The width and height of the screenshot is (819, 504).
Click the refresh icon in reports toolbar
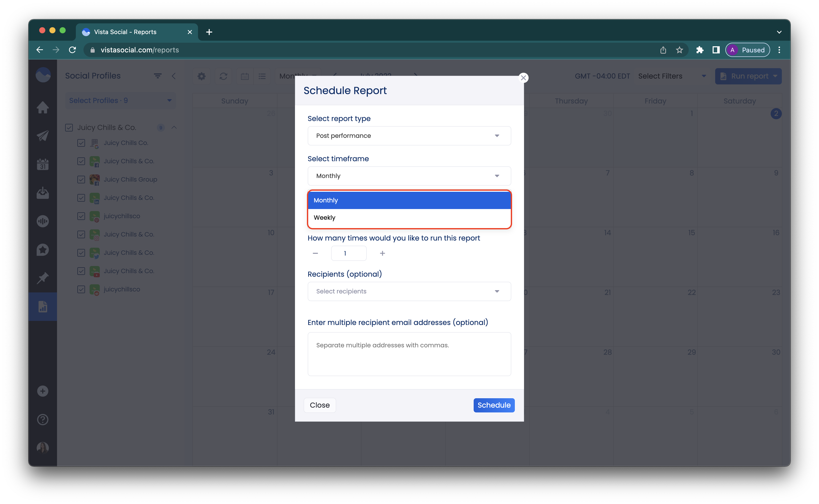pyautogui.click(x=223, y=76)
